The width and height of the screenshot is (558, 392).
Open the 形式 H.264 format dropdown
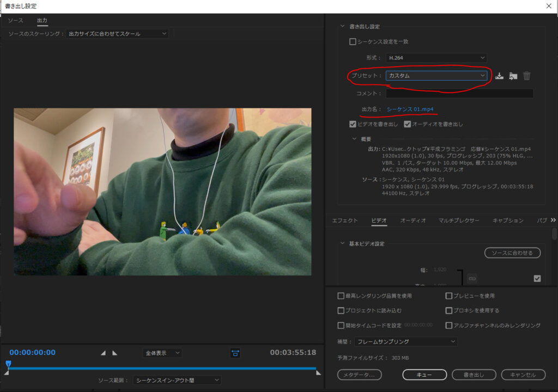(436, 58)
